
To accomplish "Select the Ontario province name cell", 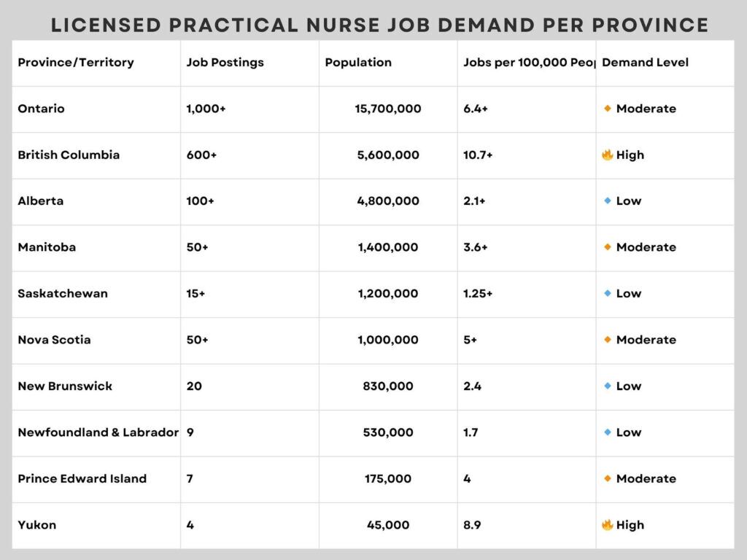I will [42, 109].
